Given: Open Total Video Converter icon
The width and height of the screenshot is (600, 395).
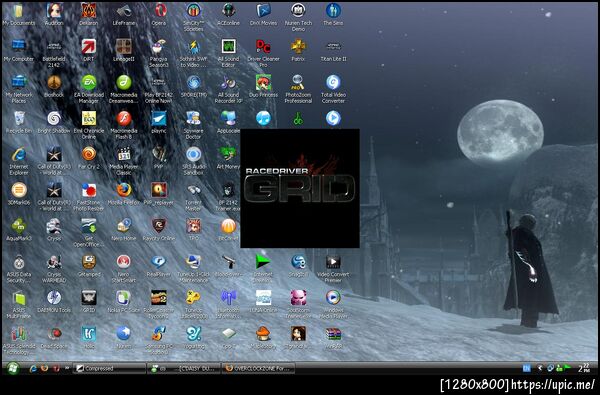Looking at the screenshot, I should 333,90.
